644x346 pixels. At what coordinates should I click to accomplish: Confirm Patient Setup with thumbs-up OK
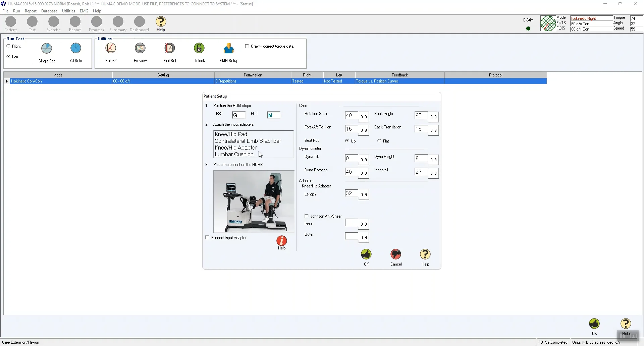[x=366, y=254]
